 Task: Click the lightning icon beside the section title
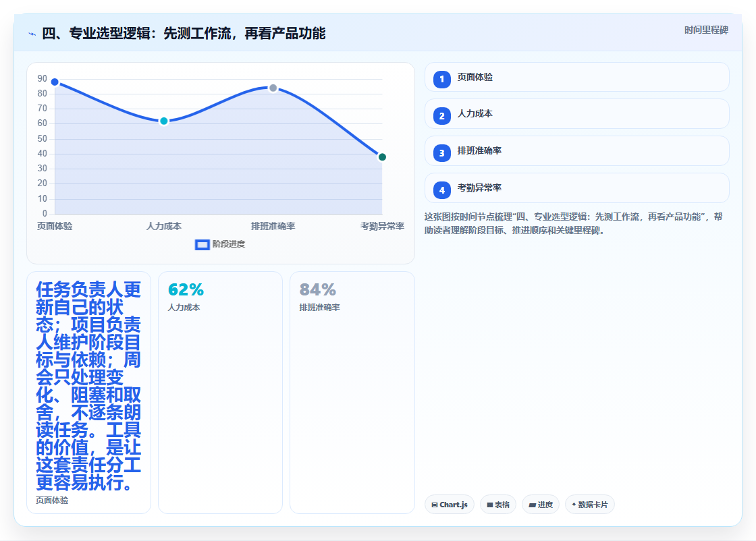(x=32, y=34)
